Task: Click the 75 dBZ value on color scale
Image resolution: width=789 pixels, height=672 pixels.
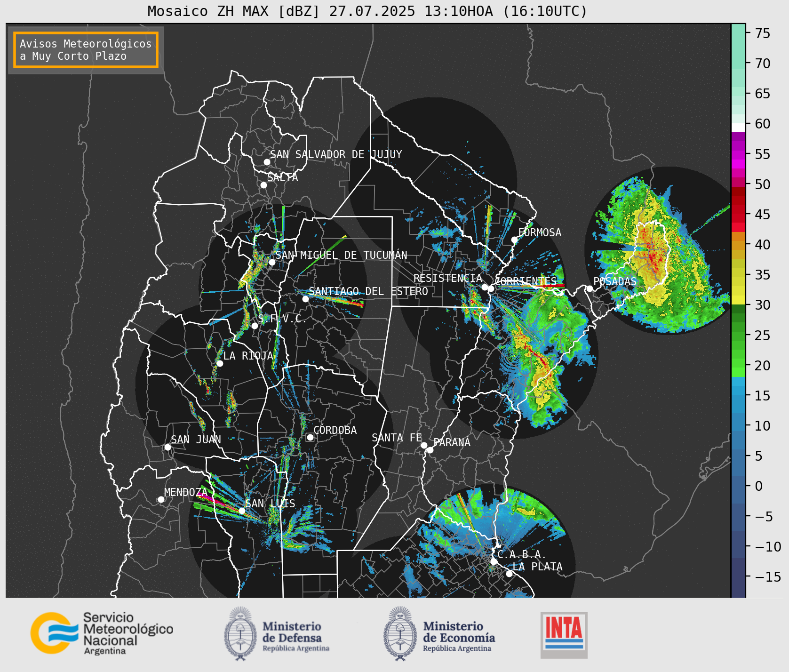Action: [x=763, y=33]
